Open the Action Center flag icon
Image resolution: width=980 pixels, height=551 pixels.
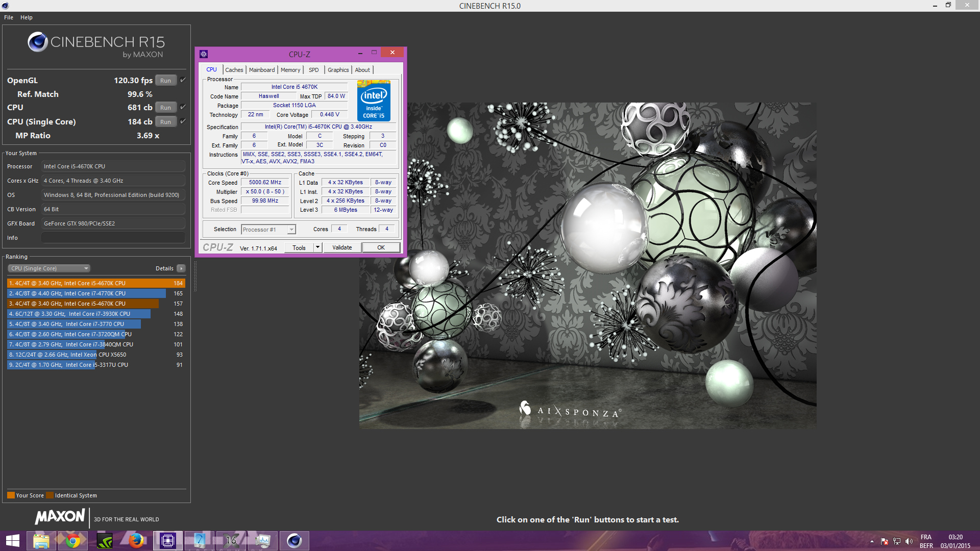click(x=885, y=541)
